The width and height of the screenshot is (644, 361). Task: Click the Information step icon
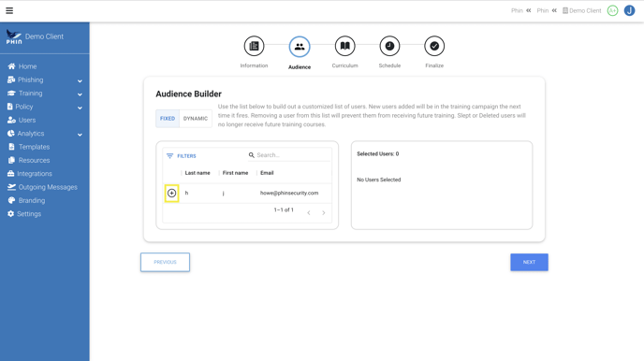point(254,46)
